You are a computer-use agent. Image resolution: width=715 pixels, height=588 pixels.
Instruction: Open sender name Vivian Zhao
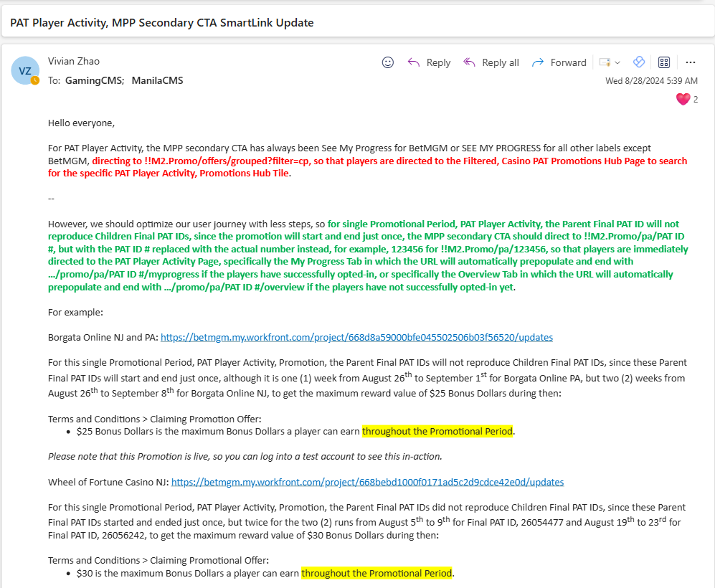tap(73, 61)
